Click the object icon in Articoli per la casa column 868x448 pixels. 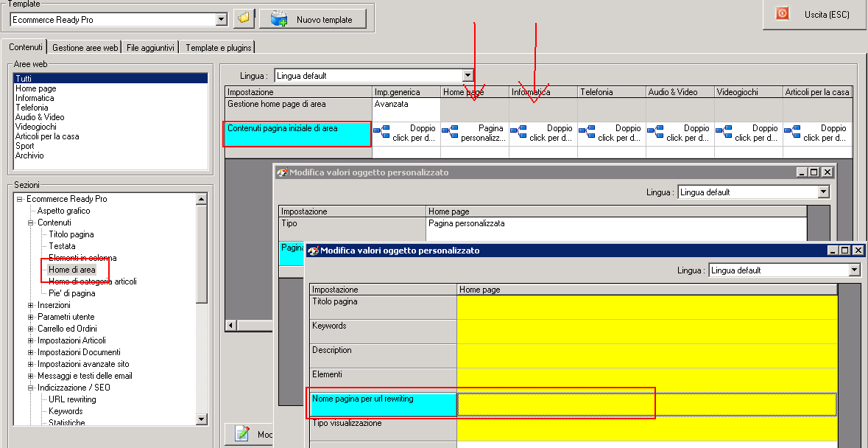[792, 133]
